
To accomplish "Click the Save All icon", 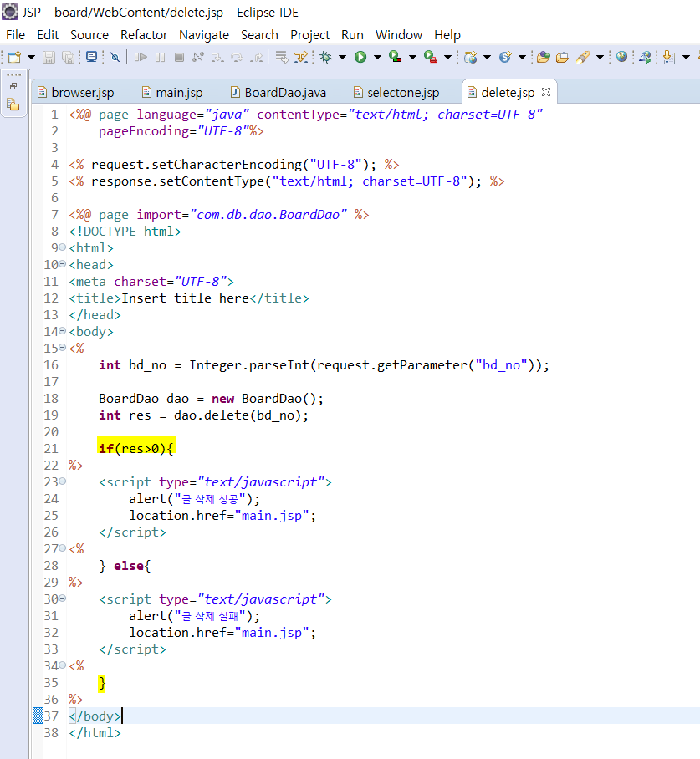I will (x=69, y=57).
